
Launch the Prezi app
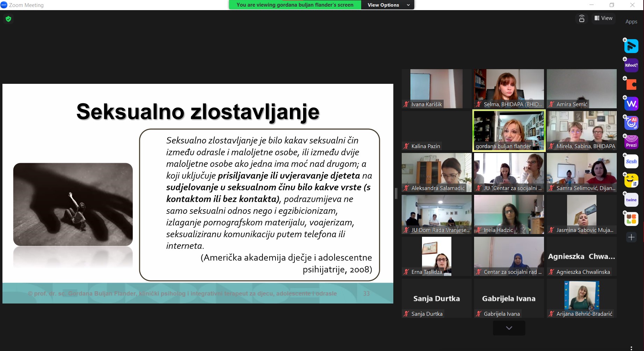(x=631, y=142)
